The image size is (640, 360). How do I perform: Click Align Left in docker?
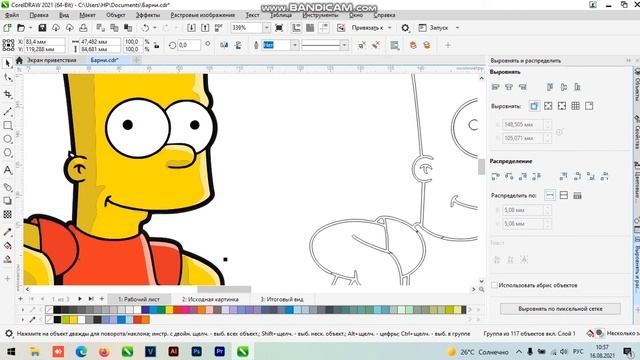click(x=496, y=87)
